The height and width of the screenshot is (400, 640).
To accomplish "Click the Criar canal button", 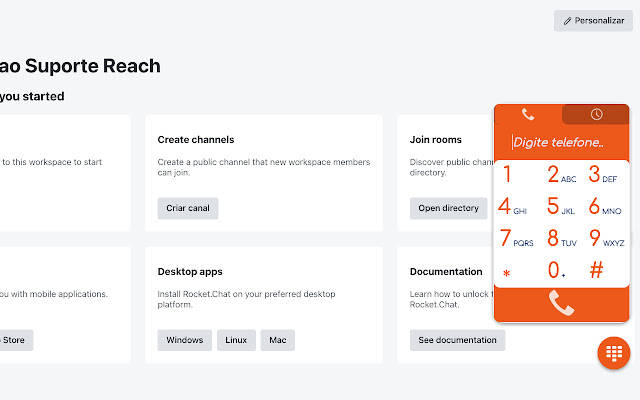I will pos(188,208).
